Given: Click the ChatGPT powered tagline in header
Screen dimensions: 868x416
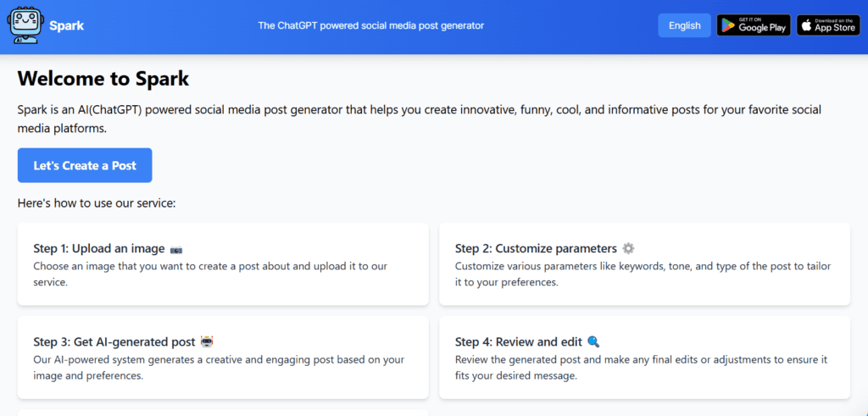Looking at the screenshot, I should (x=371, y=25).
